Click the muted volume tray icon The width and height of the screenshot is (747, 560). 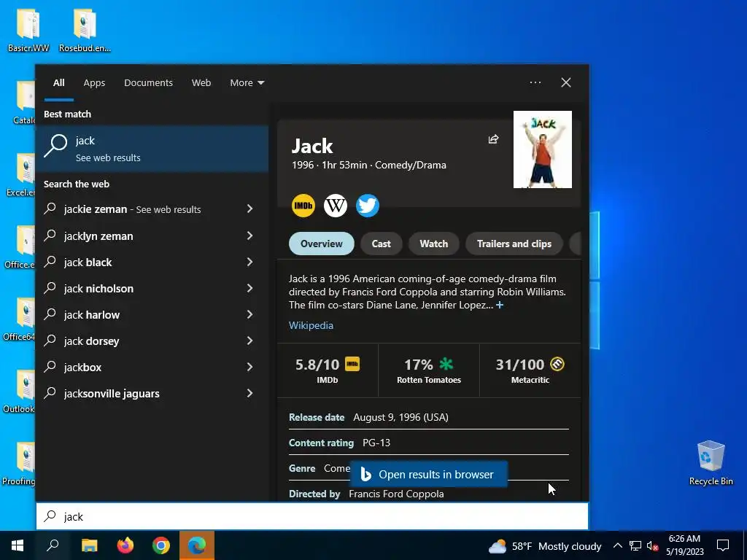653,545
